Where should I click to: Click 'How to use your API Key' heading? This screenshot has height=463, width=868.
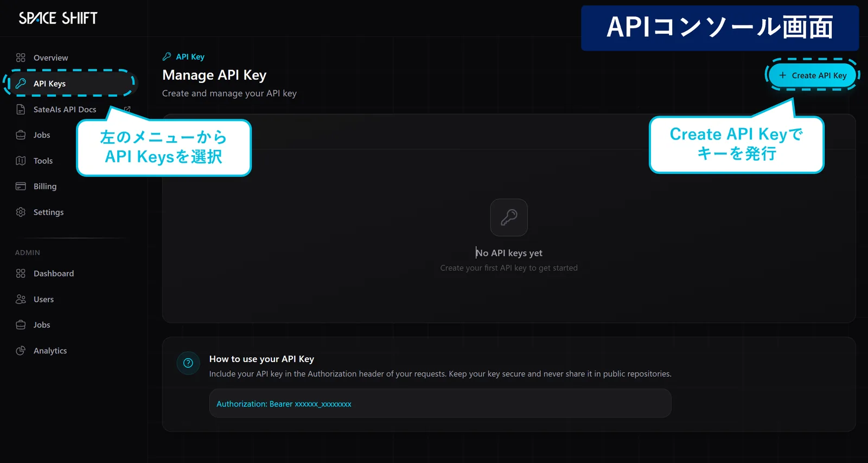tap(261, 359)
